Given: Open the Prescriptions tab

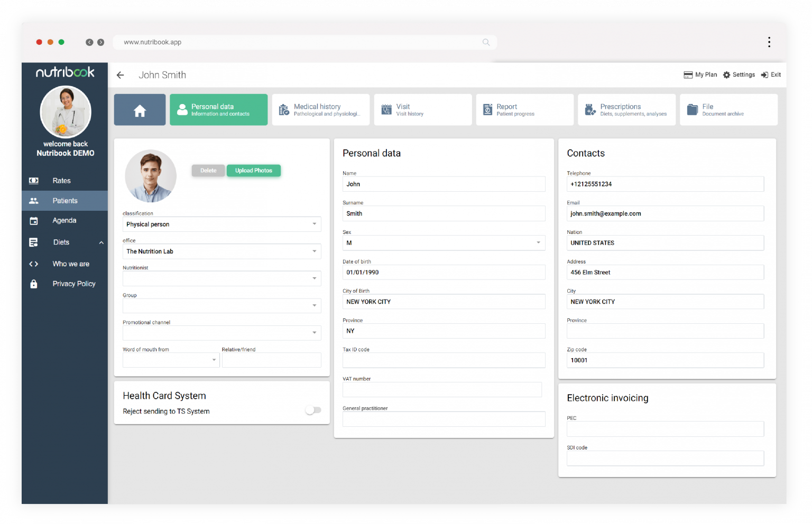Looking at the screenshot, I should pos(626,110).
